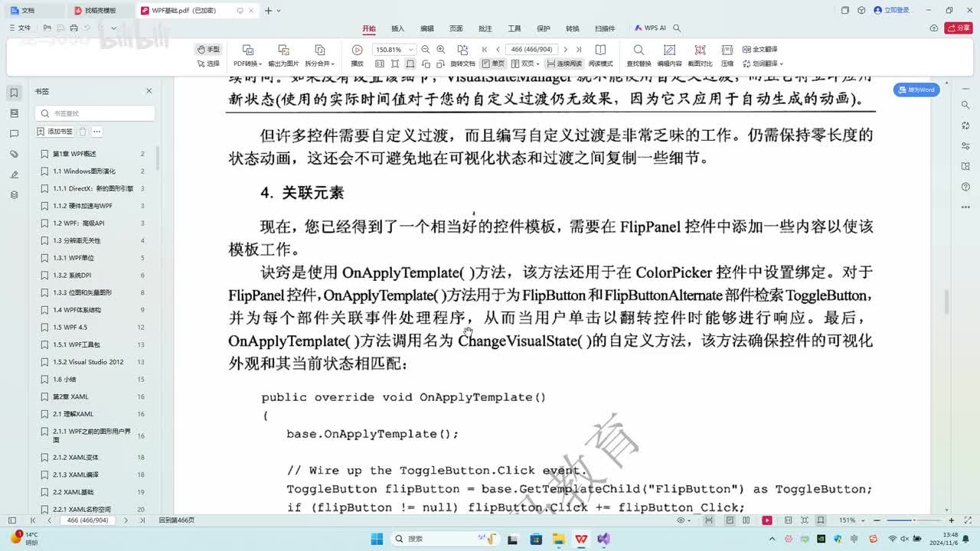980x551 pixels.
Task: Add a new tab with plus button
Action: click(x=268, y=11)
